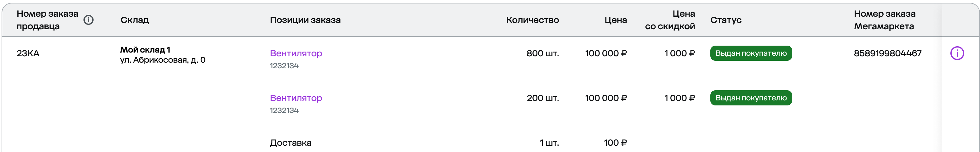Click the Доставка row label
The width and height of the screenshot is (980, 152).
291,143
